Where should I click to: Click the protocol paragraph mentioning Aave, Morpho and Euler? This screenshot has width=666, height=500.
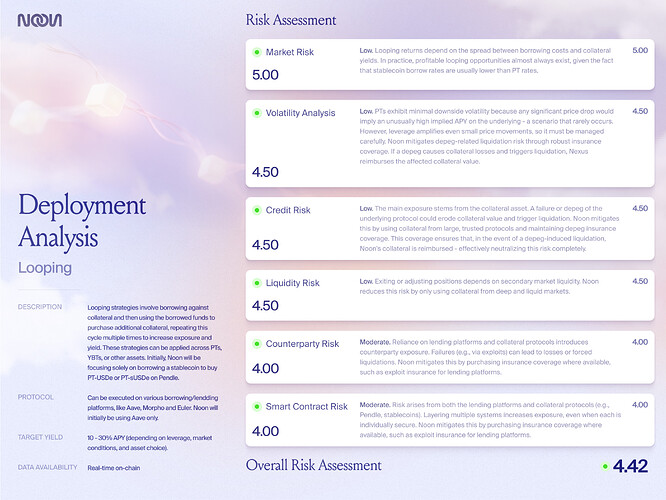pyautogui.click(x=153, y=408)
